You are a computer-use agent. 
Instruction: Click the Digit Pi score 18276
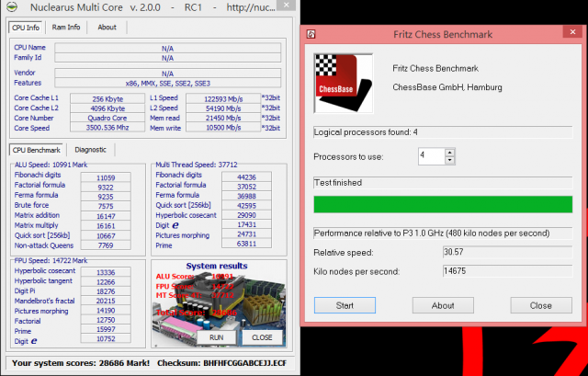[106, 291]
